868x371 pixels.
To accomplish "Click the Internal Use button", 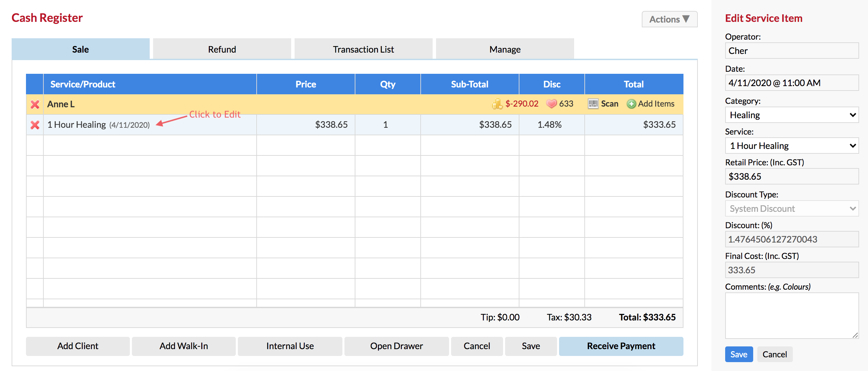I will [x=290, y=346].
